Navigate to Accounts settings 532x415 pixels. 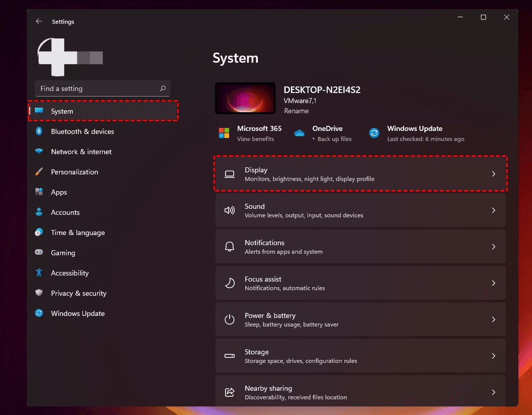pos(65,212)
